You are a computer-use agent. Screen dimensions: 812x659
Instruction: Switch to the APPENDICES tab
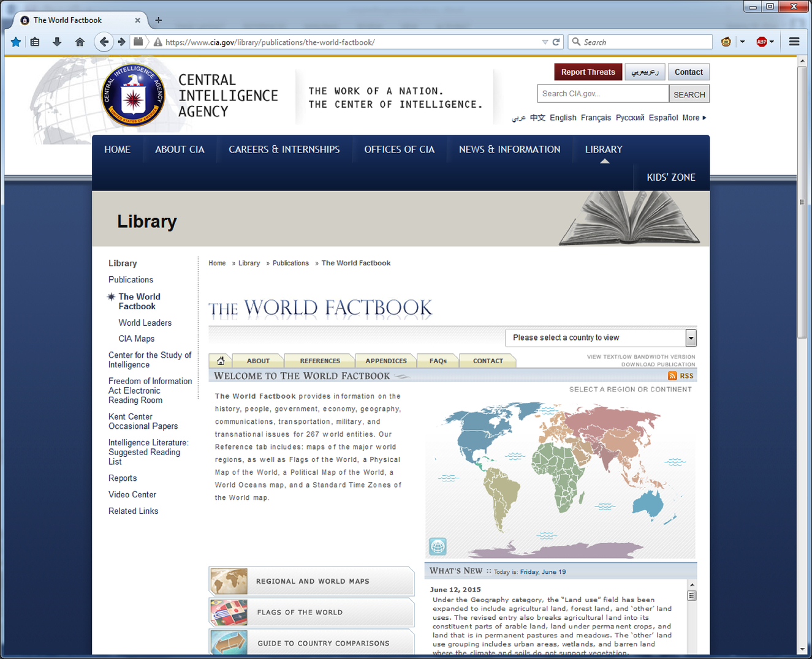[386, 361]
